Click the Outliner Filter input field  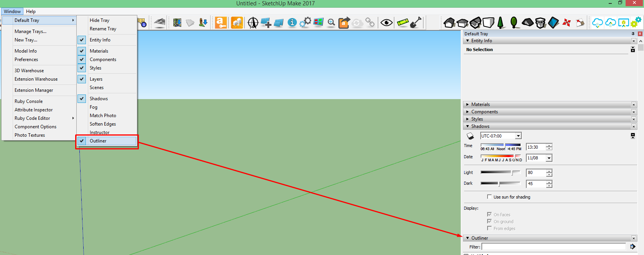pos(554,247)
